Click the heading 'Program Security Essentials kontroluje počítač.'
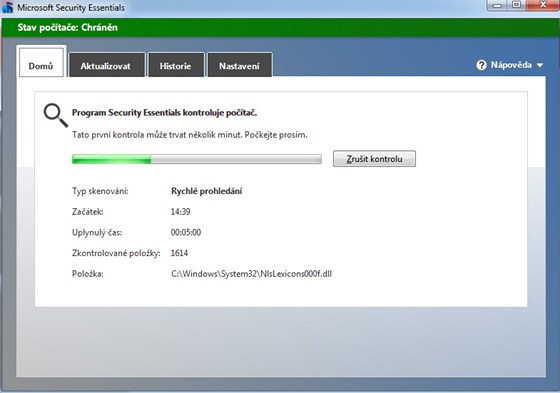This screenshot has width=560, height=393. [x=164, y=113]
